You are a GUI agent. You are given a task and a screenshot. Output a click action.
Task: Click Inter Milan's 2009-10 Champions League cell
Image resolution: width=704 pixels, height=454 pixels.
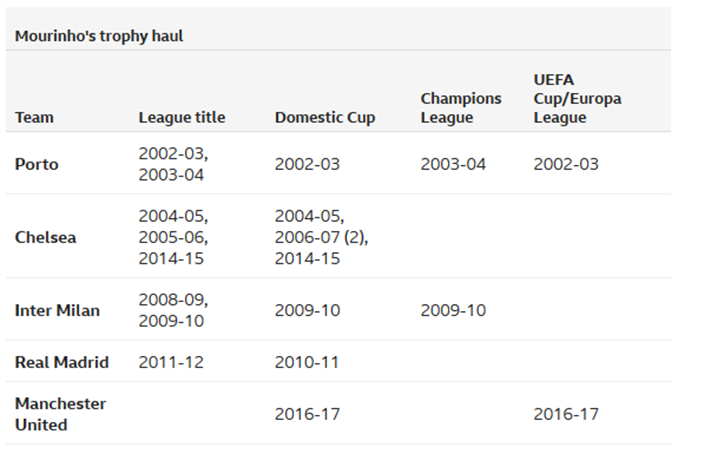click(x=453, y=310)
